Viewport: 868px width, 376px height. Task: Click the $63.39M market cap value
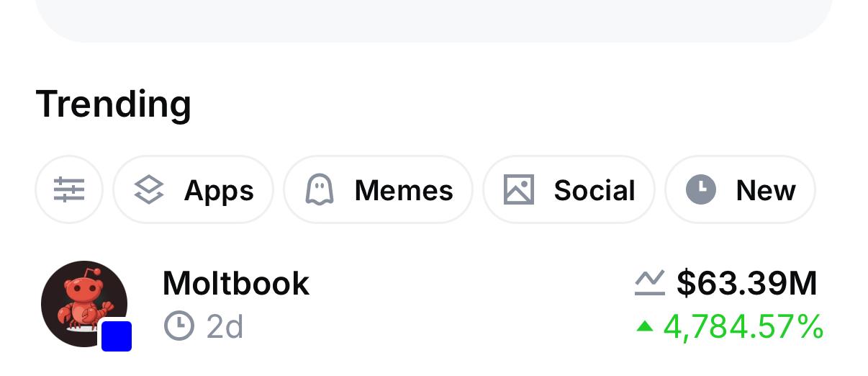coord(746,283)
